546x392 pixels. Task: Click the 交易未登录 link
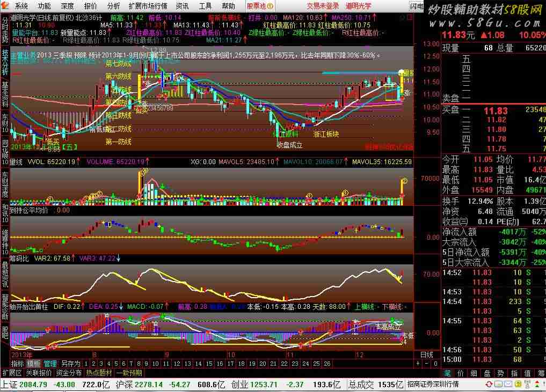coord(323,6)
